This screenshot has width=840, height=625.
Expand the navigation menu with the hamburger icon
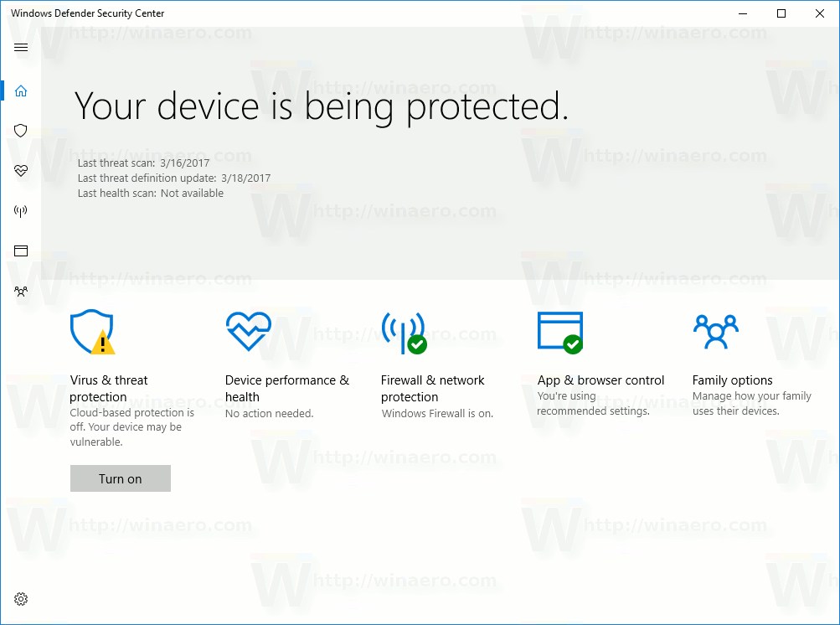click(21, 47)
